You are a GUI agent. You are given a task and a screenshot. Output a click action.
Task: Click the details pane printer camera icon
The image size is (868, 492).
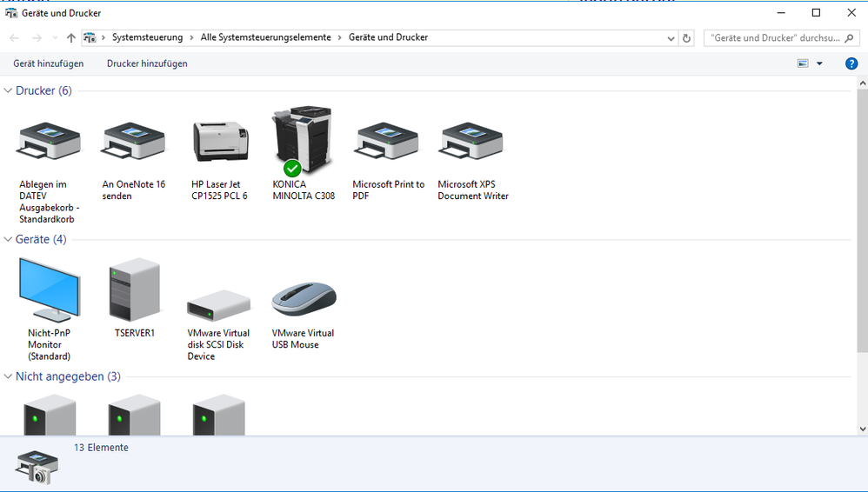coord(37,468)
